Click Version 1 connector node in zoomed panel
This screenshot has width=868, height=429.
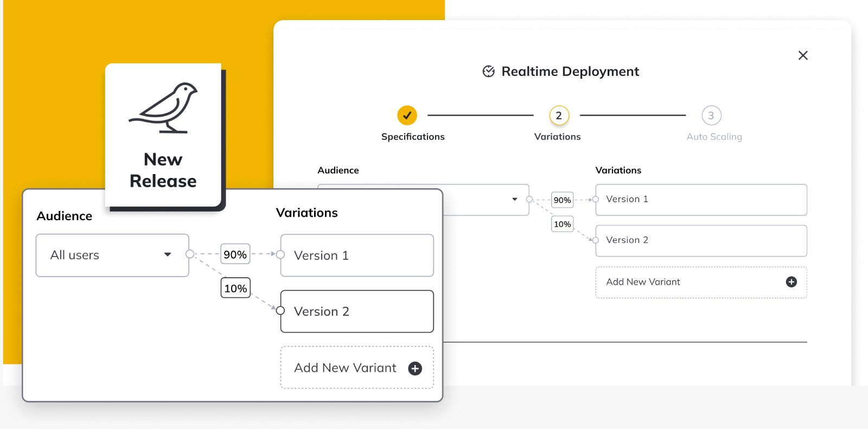280,254
